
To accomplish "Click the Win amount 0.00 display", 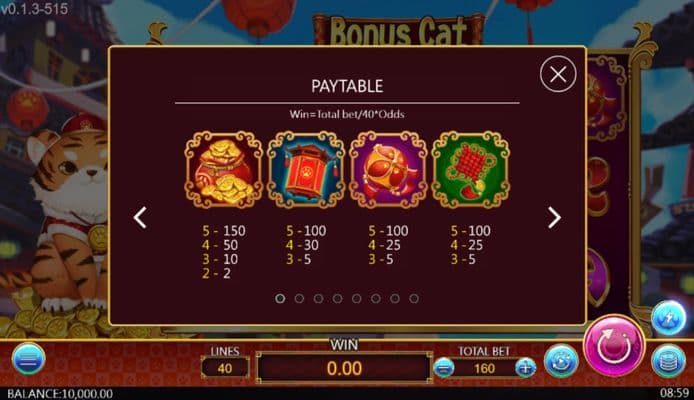I will point(344,368).
